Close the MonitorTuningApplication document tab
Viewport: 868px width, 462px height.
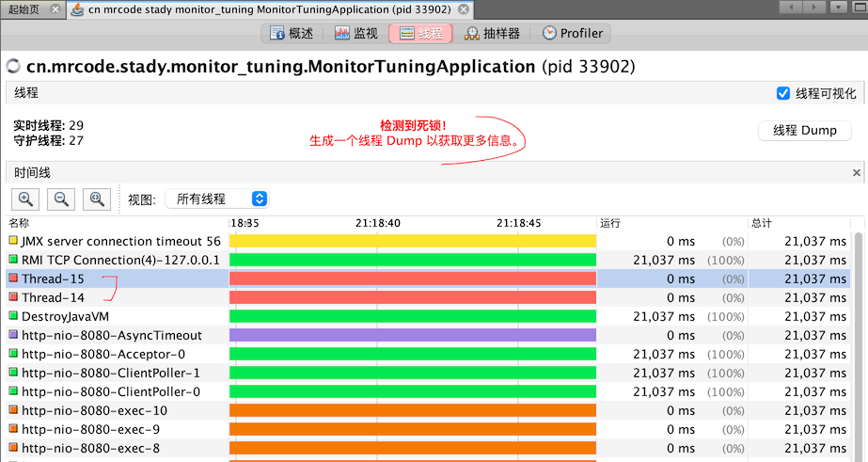pos(462,8)
